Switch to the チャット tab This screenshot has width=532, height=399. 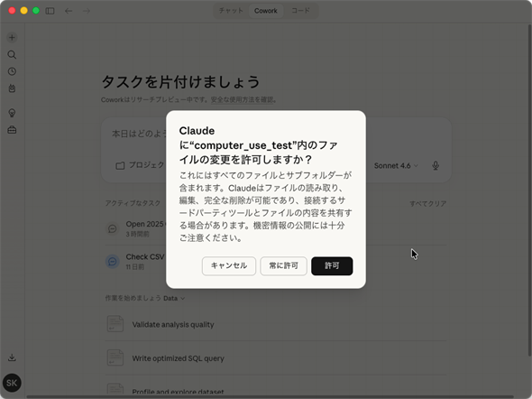tap(231, 11)
